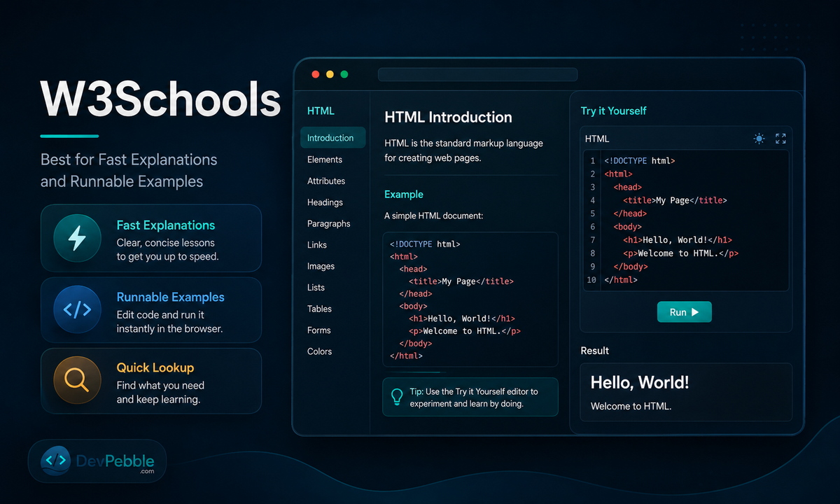Click Hello, World! heading in Result
This screenshot has width=840, height=504.
[x=640, y=382]
